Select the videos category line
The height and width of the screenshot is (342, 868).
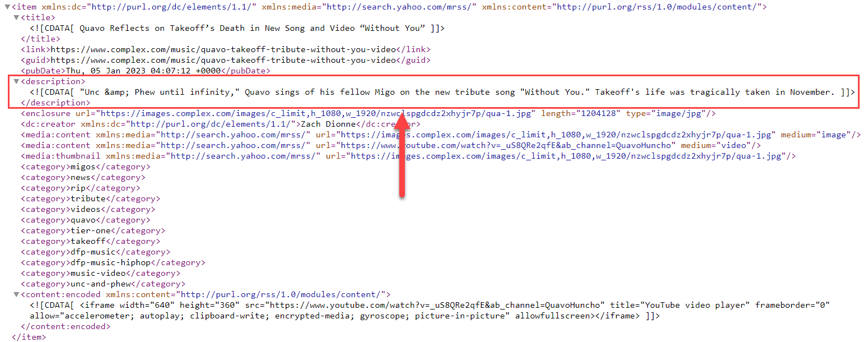[88, 210]
